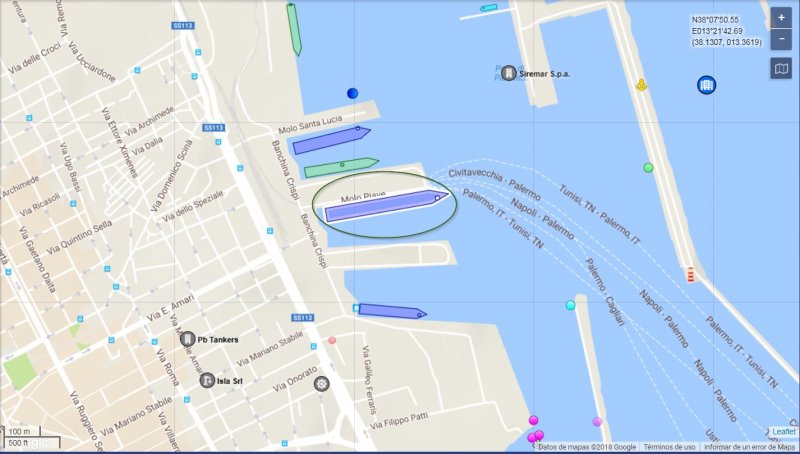Open the Términos de uso link

coord(669,447)
